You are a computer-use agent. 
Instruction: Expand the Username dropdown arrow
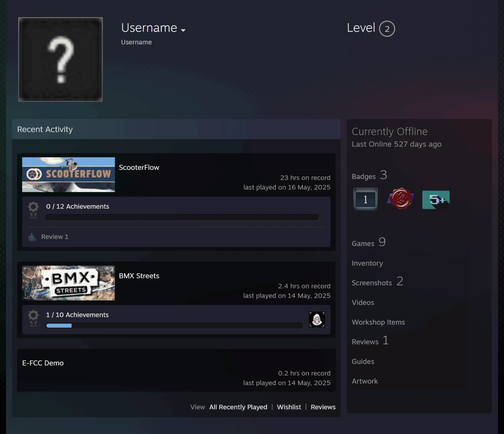[x=183, y=30]
